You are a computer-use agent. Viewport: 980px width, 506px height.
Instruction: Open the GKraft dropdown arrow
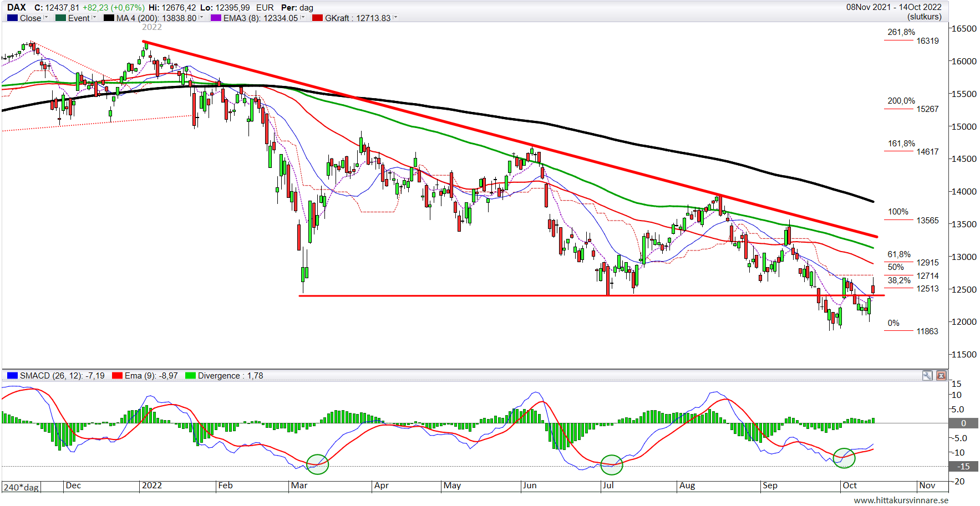pyautogui.click(x=395, y=18)
